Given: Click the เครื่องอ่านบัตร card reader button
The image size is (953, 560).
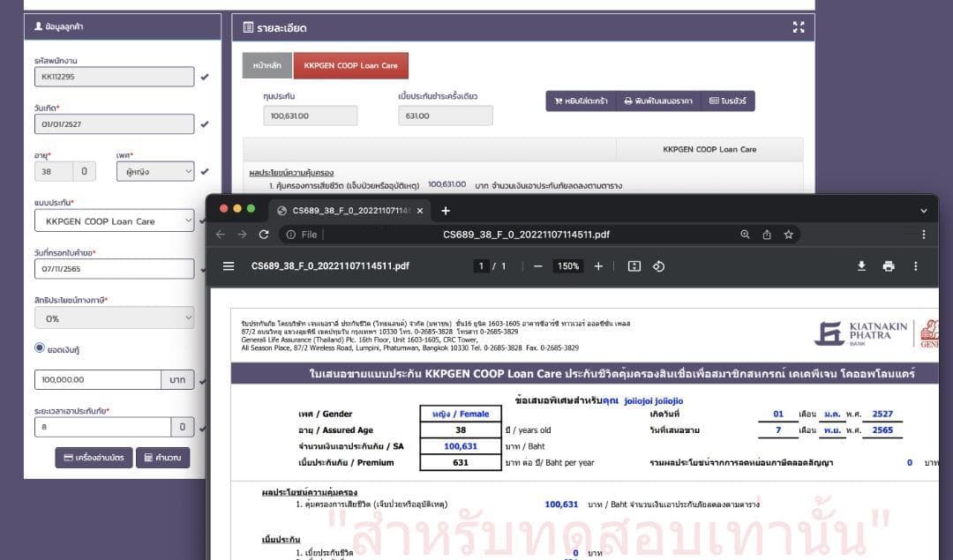Looking at the screenshot, I should 94,458.
